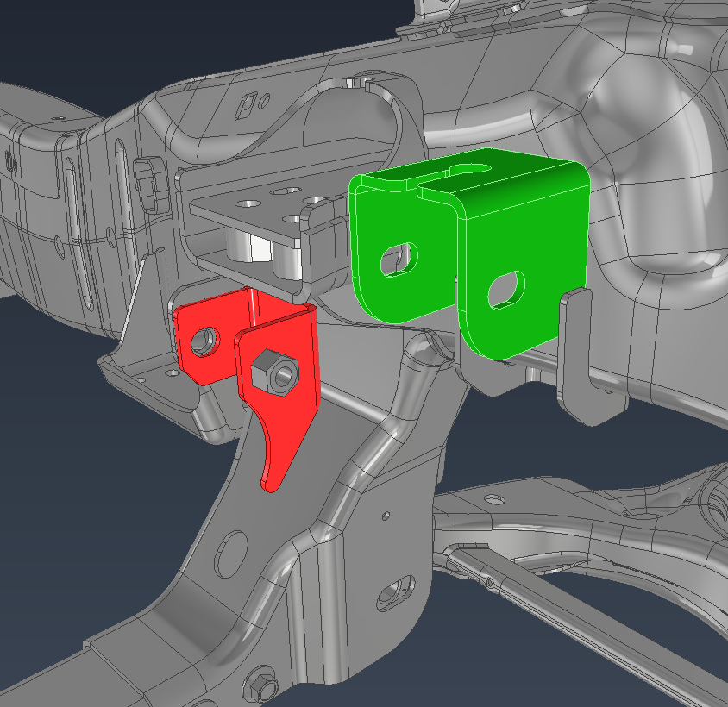The height and width of the screenshot is (707, 728).
Task: Click the right slotted hole on green bracket
Action: [505, 291]
